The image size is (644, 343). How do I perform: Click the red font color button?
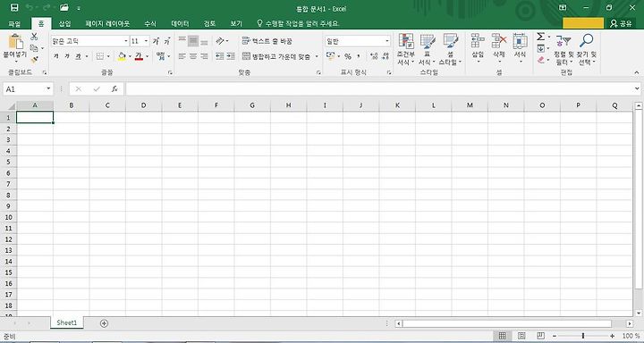pyautogui.click(x=139, y=56)
